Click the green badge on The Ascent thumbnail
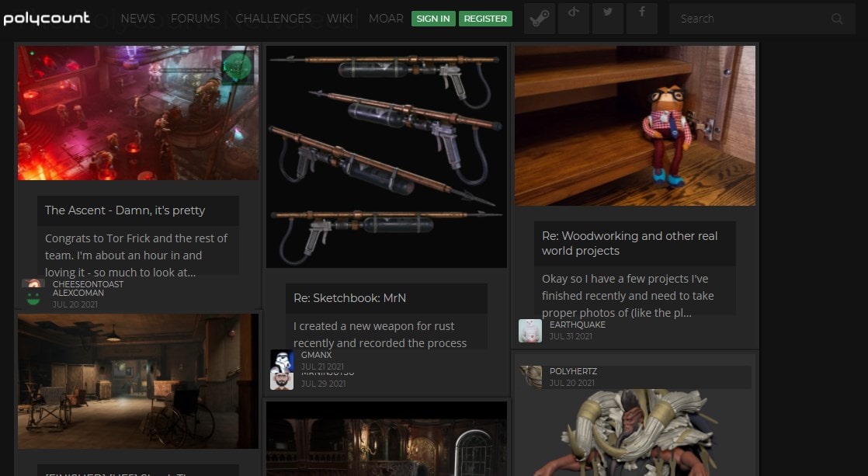 (x=237, y=67)
